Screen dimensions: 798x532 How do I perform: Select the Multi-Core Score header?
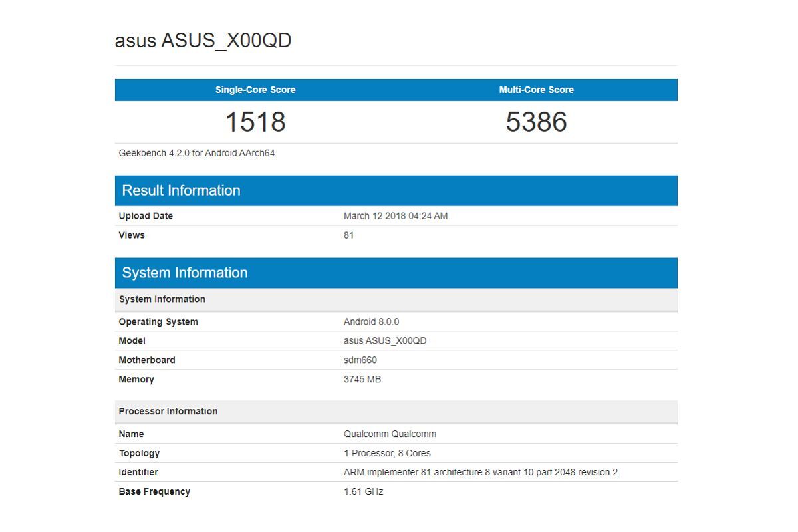537,90
